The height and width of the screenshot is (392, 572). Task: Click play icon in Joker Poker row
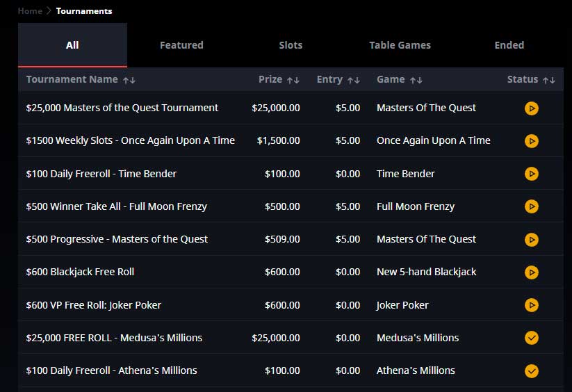[532, 305]
